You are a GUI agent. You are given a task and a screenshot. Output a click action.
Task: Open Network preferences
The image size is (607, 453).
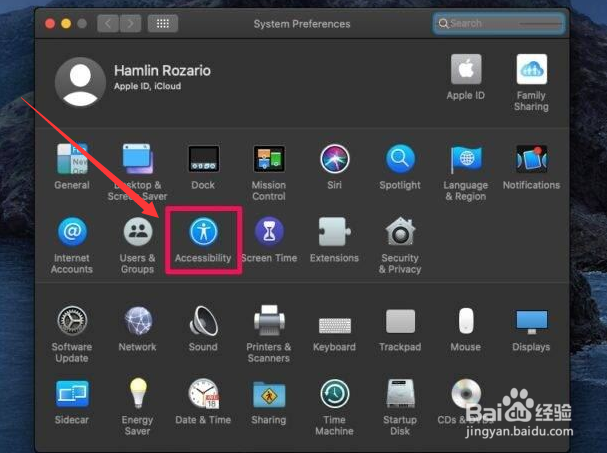coord(138,321)
